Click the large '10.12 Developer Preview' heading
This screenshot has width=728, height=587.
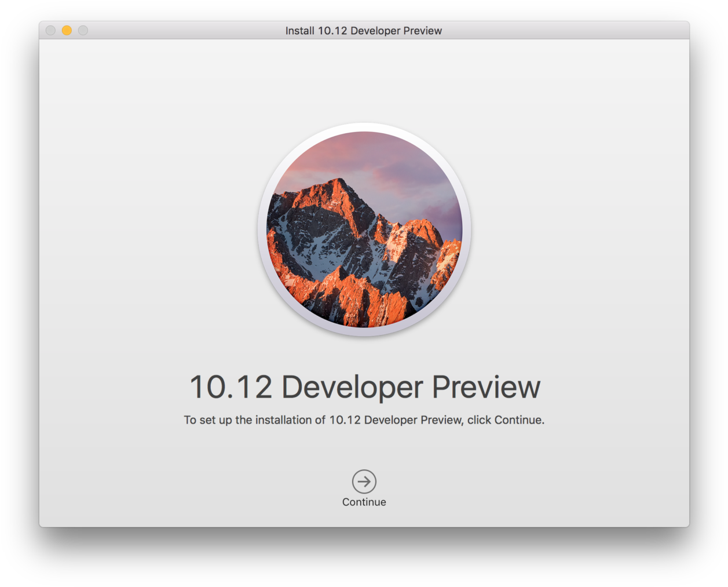tap(364, 387)
